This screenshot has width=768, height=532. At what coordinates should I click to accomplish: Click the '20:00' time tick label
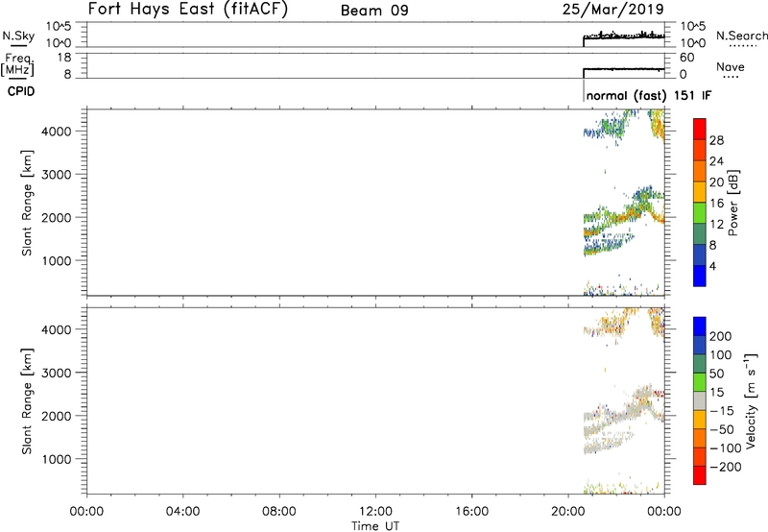point(567,512)
